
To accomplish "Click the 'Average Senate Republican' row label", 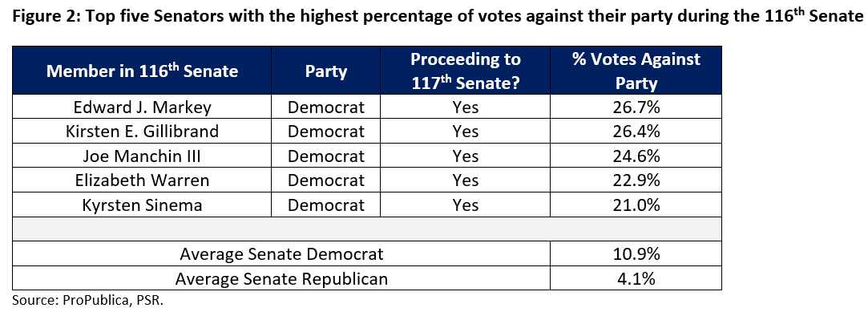I will (x=282, y=278).
